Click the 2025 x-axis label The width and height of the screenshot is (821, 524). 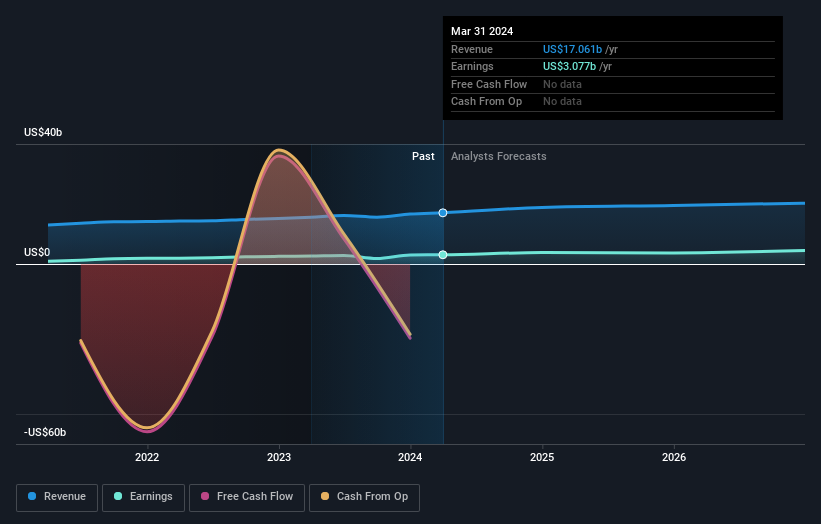point(542,457)
